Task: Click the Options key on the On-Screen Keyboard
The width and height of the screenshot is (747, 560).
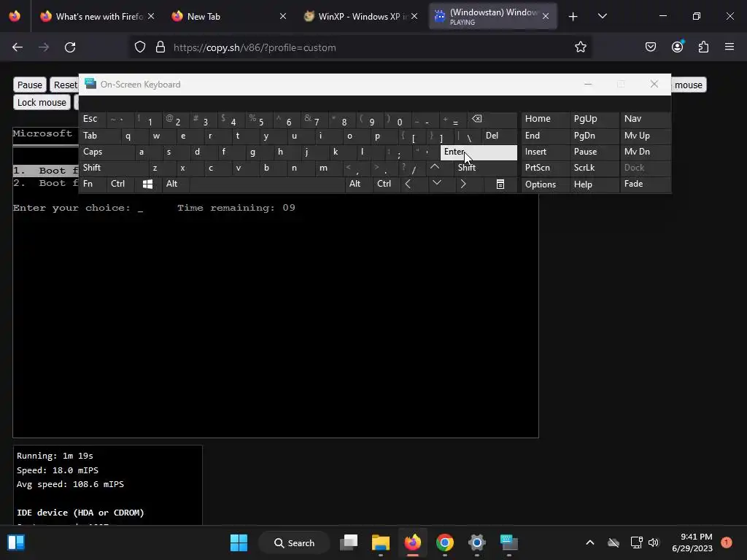Action: tap(544, 184)
